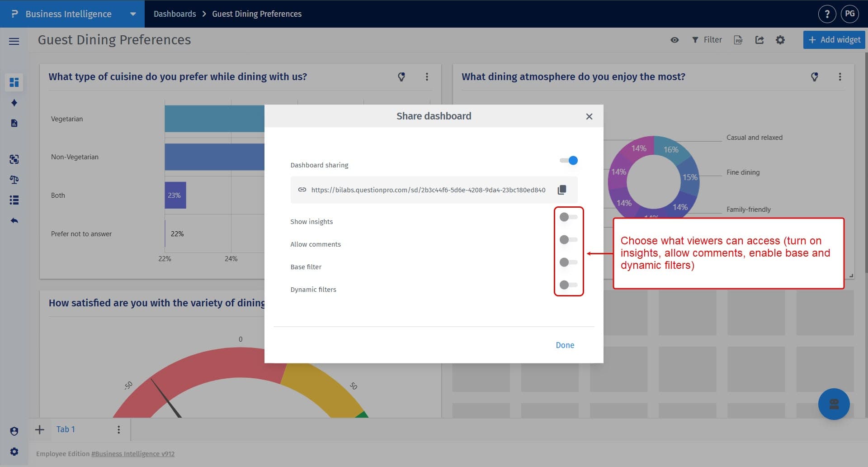This screenshot has width=868, height=467.
Task: Copy the dashboard sharing link
Action: (562, 190)
